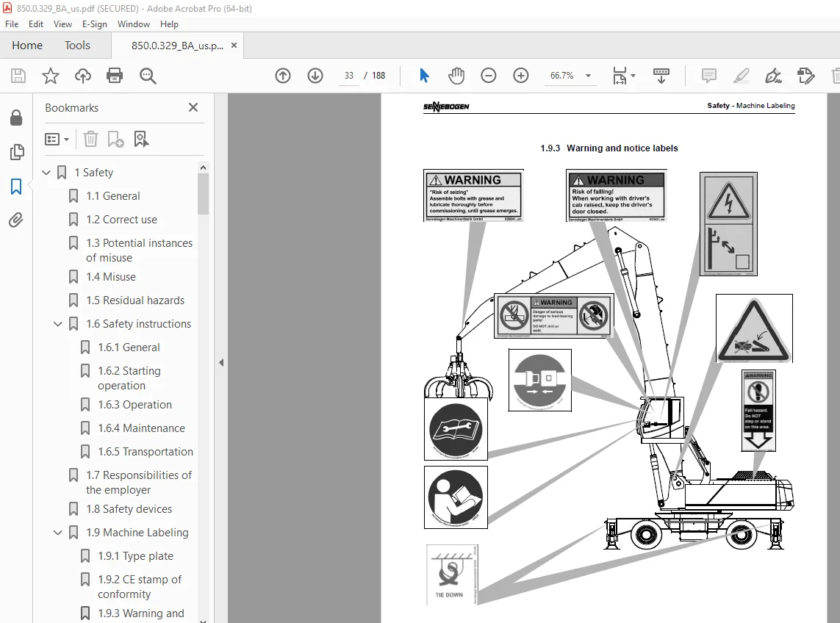Click the 66.7% zoom field

[562, 76]
